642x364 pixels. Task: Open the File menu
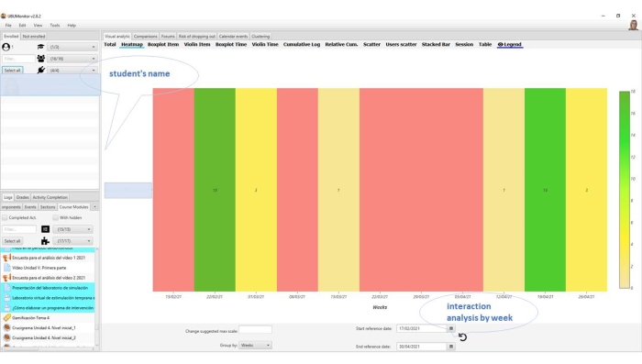click(x=8, y=26)
